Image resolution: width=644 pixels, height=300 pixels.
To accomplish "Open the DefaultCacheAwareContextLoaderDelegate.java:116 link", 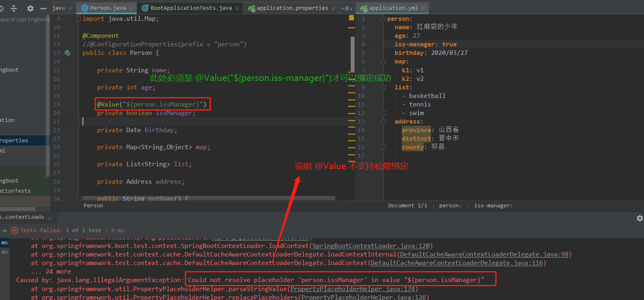I will tap(457, 263).
